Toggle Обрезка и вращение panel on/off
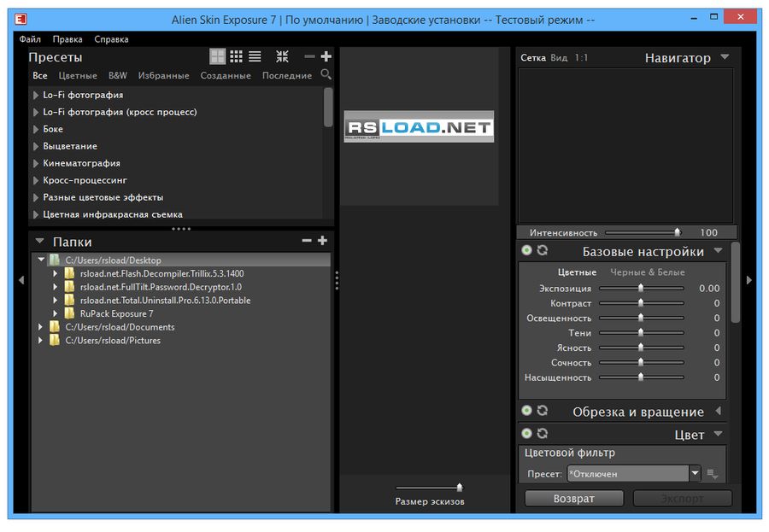 coord(526,411)
